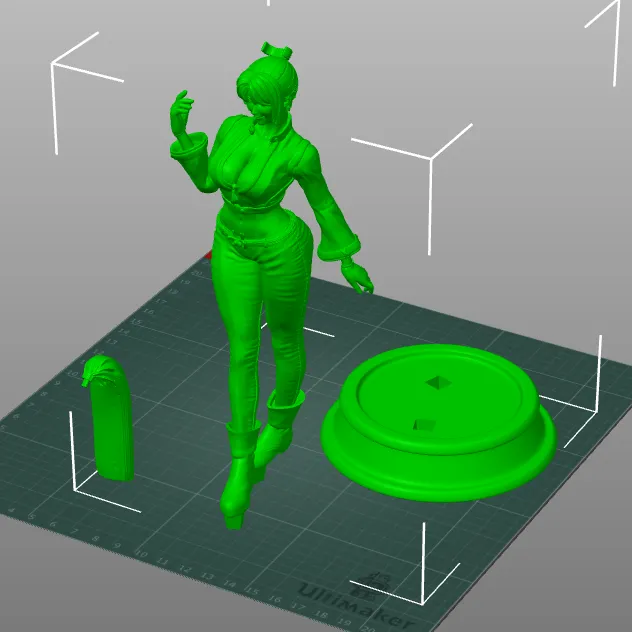Select the standing female figure model
Screen dimensions: 632x632
pyautogui.click(x=262, y=300)
